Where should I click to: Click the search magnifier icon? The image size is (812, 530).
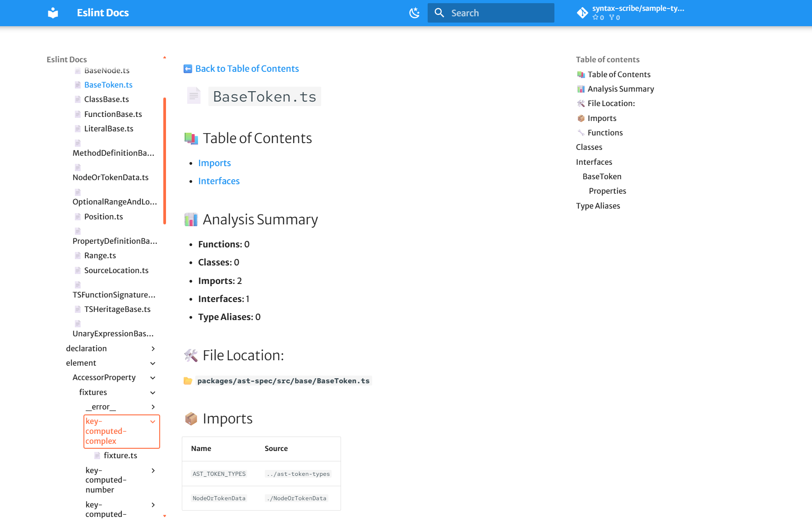[x=439, y=13]
